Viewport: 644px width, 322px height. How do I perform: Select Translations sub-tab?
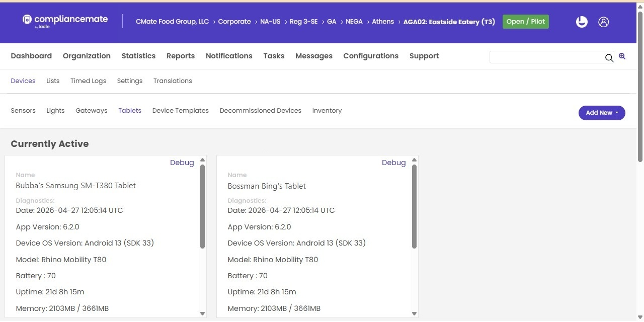(x=173, y=80)
